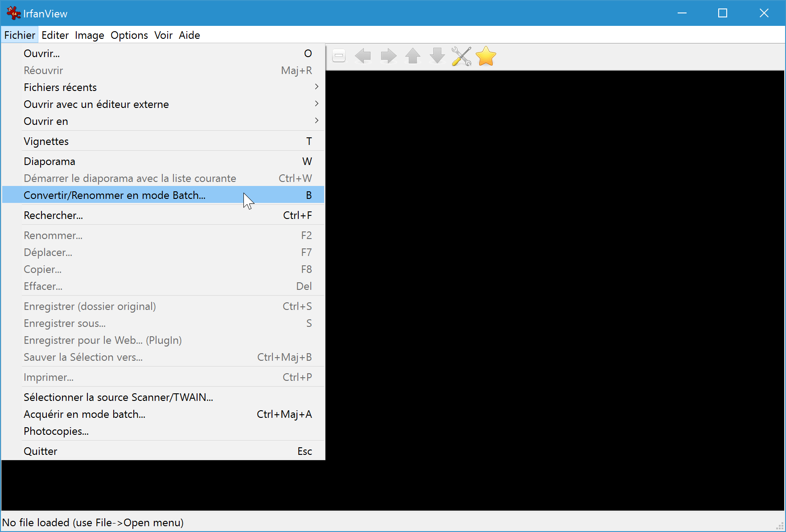Click the zoom out magnifier icon
The image size is (786, 532).
point(339,56)
